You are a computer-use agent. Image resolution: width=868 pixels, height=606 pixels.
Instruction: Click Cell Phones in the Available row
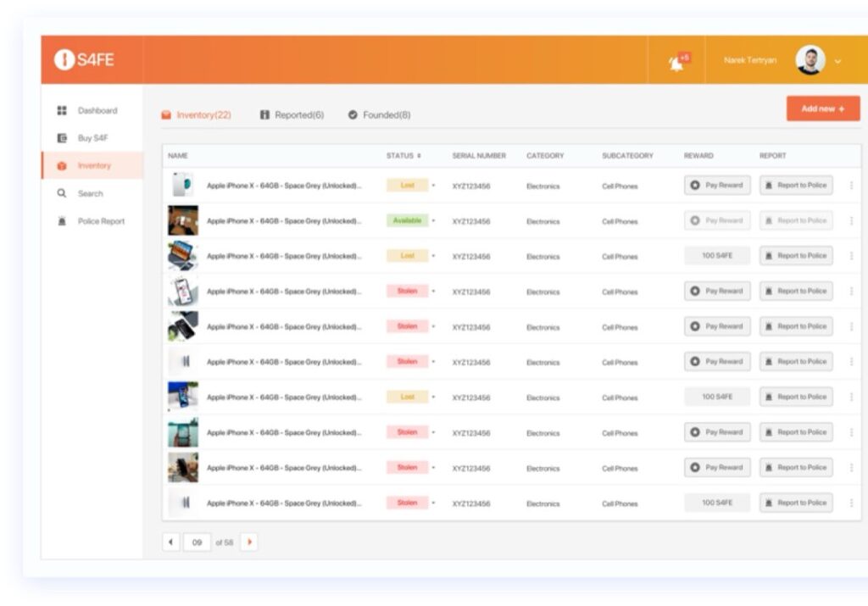[x=620, y=221]
